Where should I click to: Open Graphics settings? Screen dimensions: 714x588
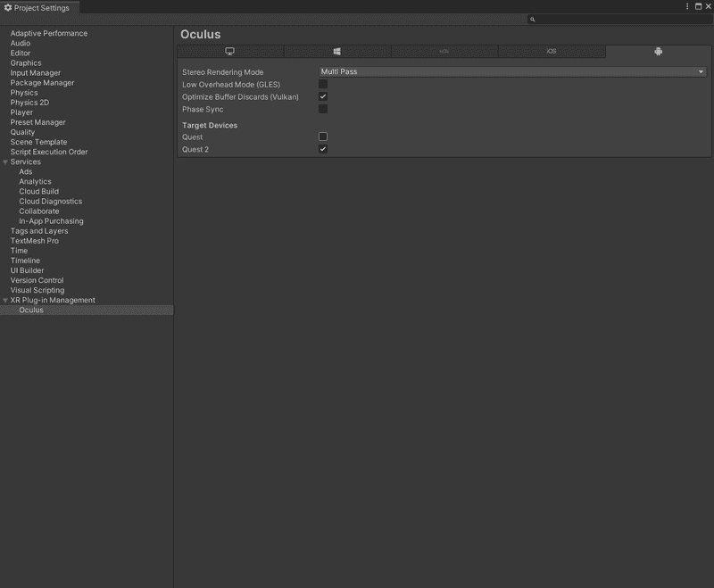(x=26, y=63)
